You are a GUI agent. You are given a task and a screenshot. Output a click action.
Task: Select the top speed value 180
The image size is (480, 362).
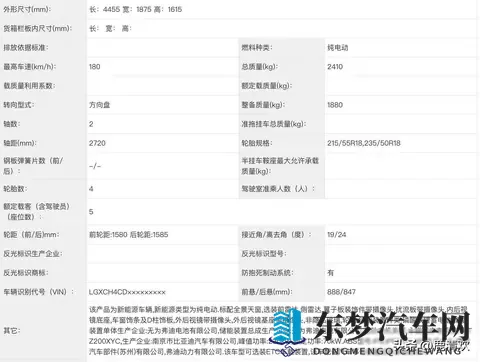[95, 67]
